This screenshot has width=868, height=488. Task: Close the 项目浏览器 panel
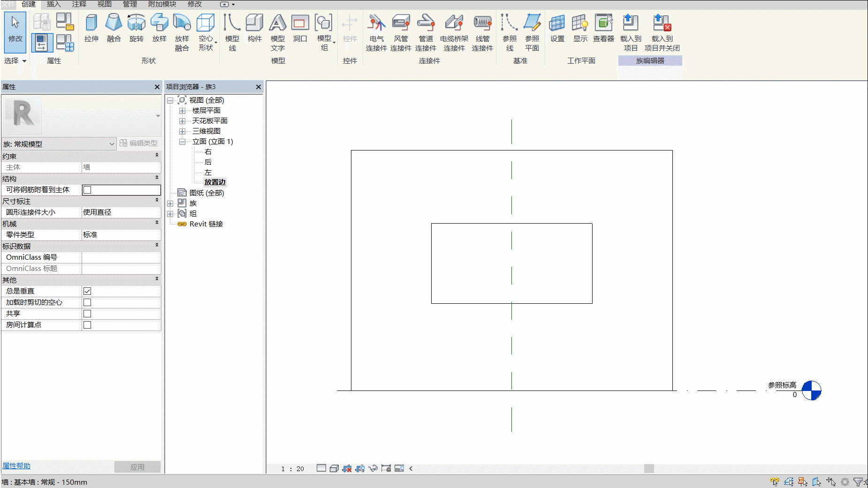click(x=259, y=87)
